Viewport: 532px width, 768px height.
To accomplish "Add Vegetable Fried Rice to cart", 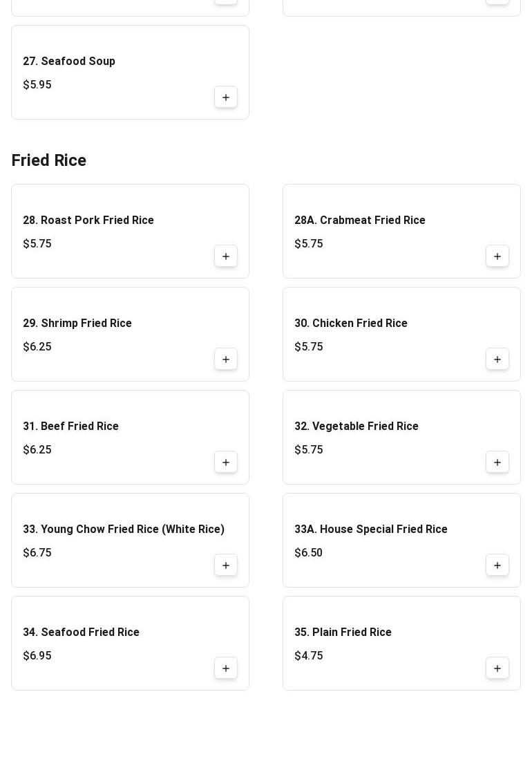I will (497, 462).
